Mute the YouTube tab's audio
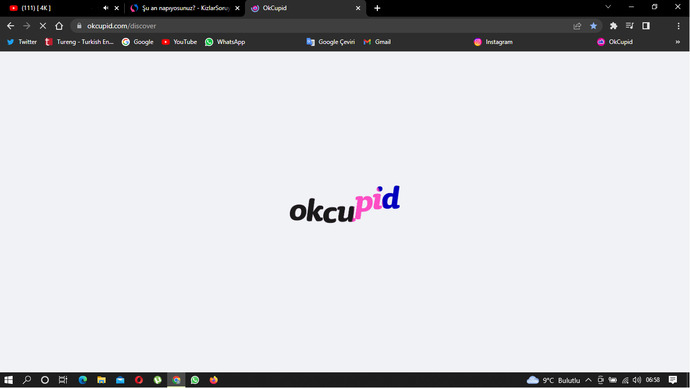Viewport: 690px width, 388px height. click(106, 8)
